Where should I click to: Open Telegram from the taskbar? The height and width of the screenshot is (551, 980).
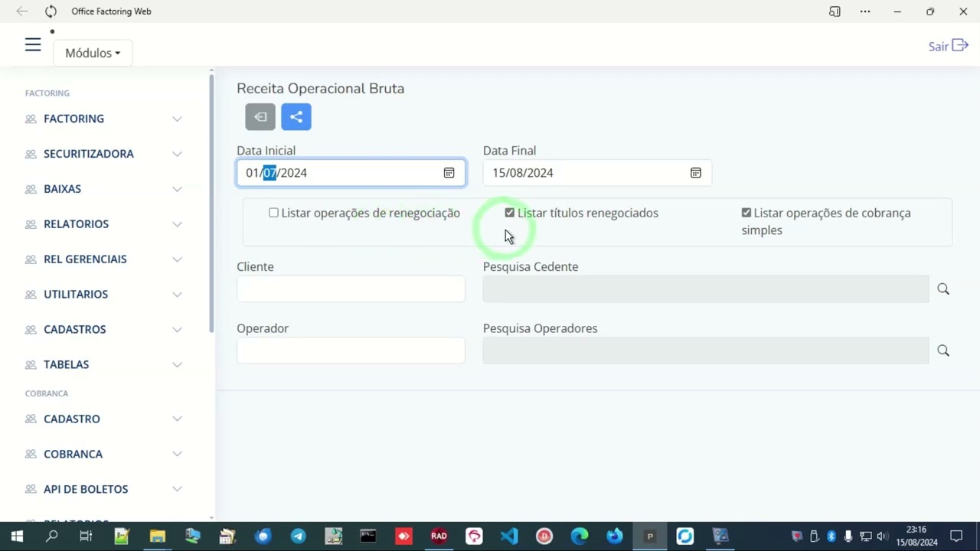298,536
